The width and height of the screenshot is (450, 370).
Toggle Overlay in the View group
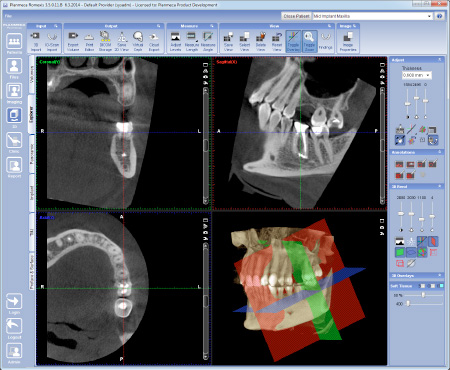pos(293,41)
